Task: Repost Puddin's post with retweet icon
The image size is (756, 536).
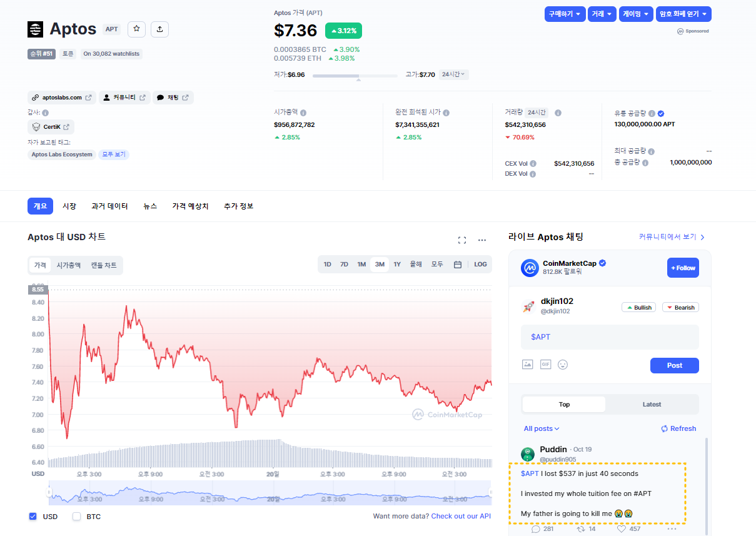Action: pyautogui.click(x=580, y=529)
